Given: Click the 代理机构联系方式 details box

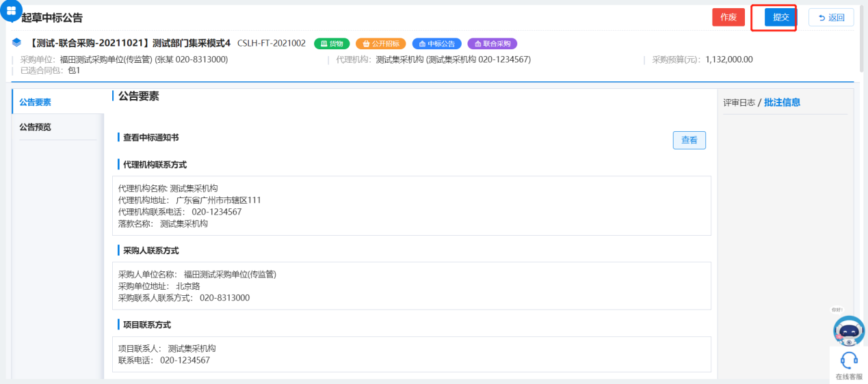Looking at the screenshot, I should click(411, 206).
